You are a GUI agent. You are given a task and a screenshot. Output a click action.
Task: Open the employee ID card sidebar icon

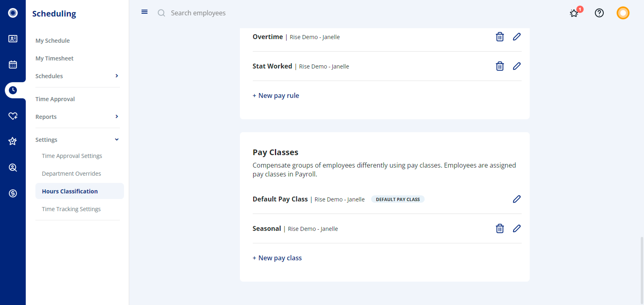tap(13, 38)
